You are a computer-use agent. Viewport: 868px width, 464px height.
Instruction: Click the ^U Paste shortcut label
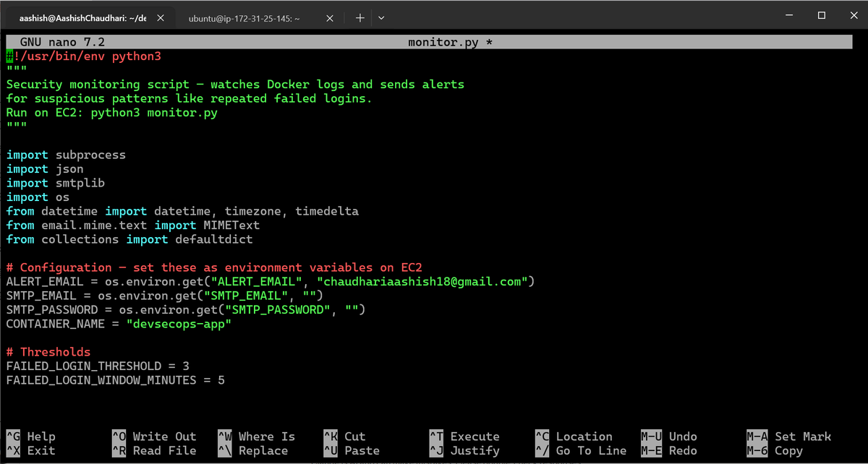pyautogui.click(x=352, y=450)
